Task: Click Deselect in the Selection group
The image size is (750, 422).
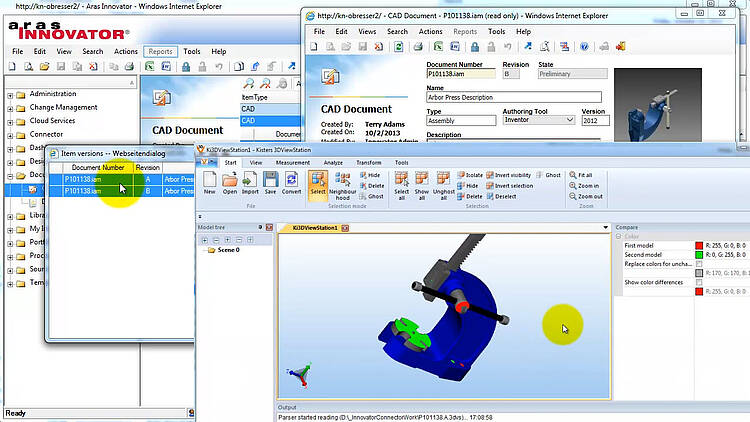Action: pyautogui.click(x=501, y=196)
